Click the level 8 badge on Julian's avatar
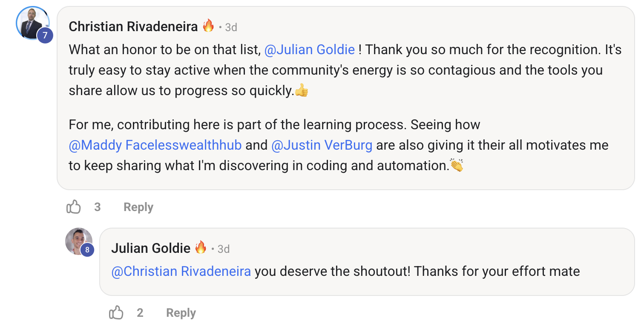The image size is (644, 330). pyautogui.click(x=87, y=250)
